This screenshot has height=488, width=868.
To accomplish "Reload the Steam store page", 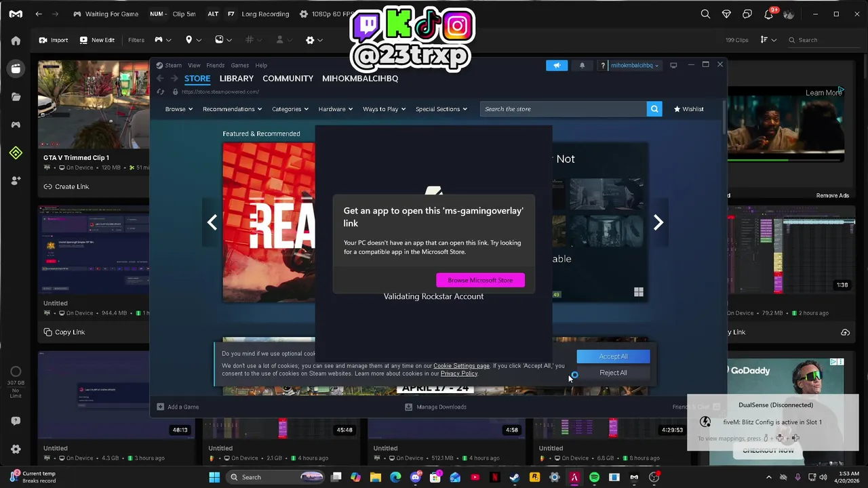I will pos(160,91).
